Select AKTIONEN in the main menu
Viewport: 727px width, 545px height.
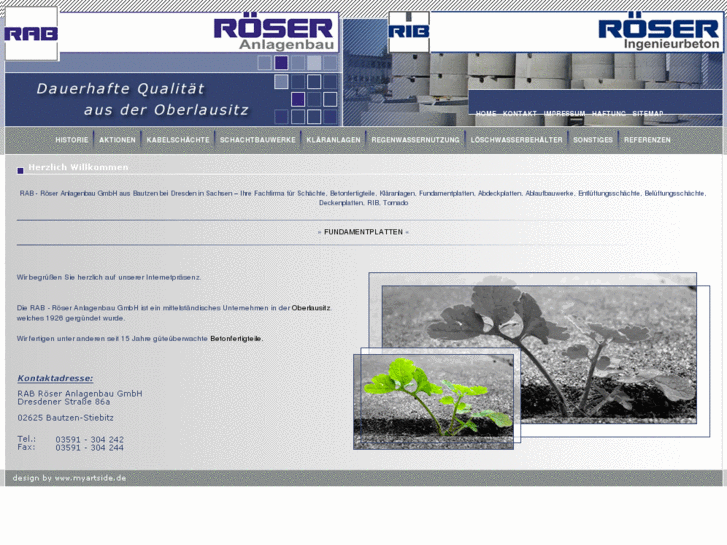click(x=117, y=140)
